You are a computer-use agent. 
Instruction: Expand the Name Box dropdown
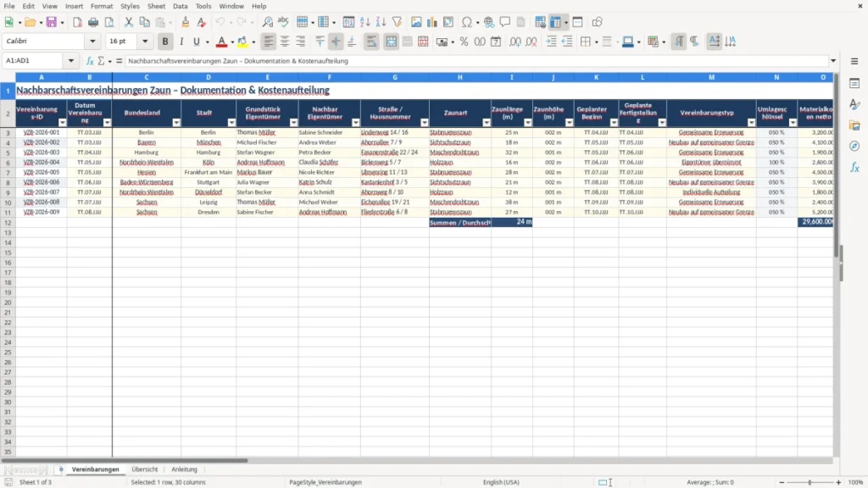tap(71, 61)
